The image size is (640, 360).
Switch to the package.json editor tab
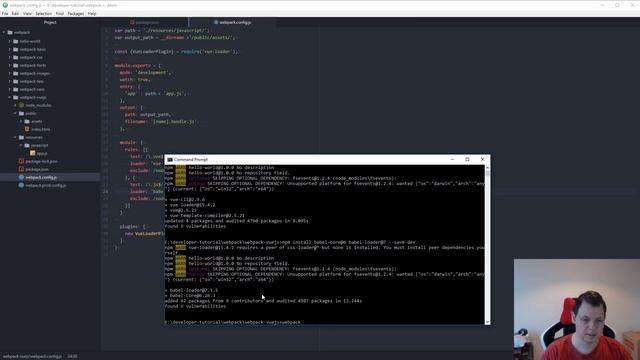click(144, 22)
